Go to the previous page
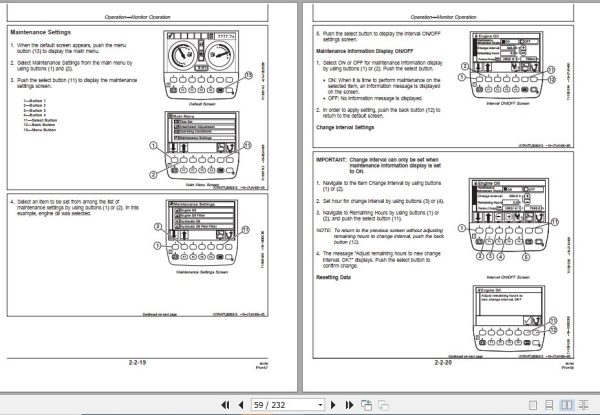600x415 pixels. coord(241,405)
